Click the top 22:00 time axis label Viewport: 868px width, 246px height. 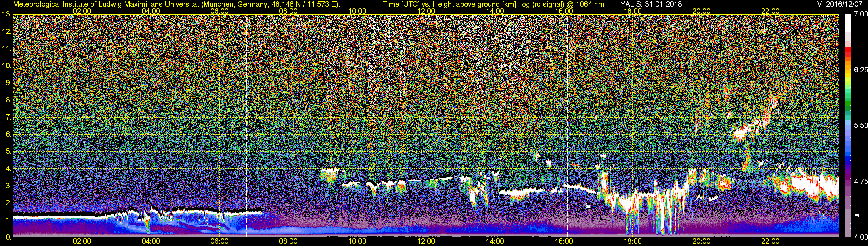770,11
